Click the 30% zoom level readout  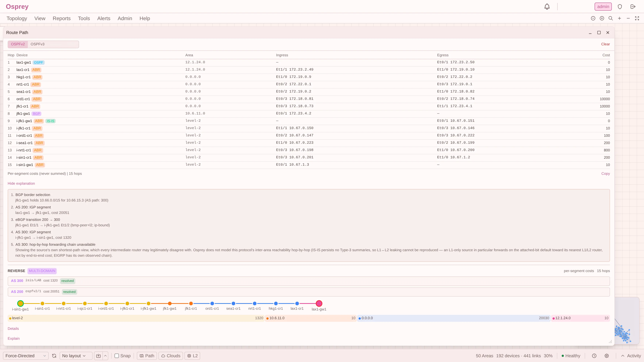[548, 356]
